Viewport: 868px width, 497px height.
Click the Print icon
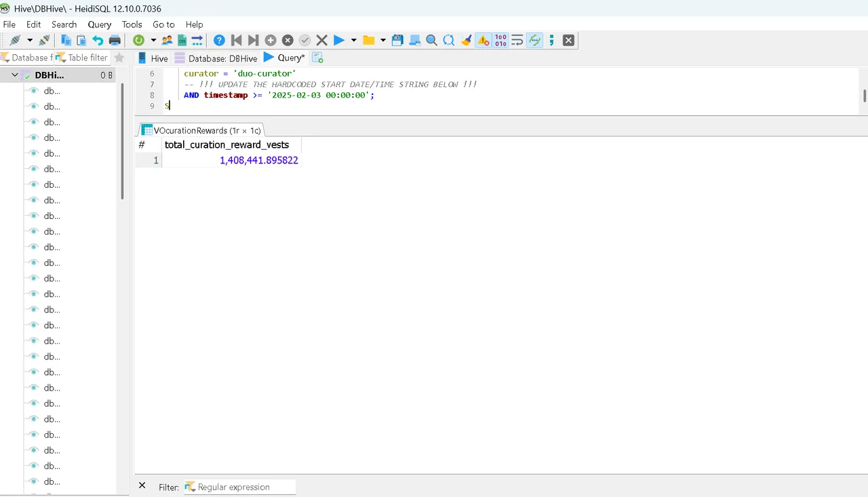coord(115,40)
